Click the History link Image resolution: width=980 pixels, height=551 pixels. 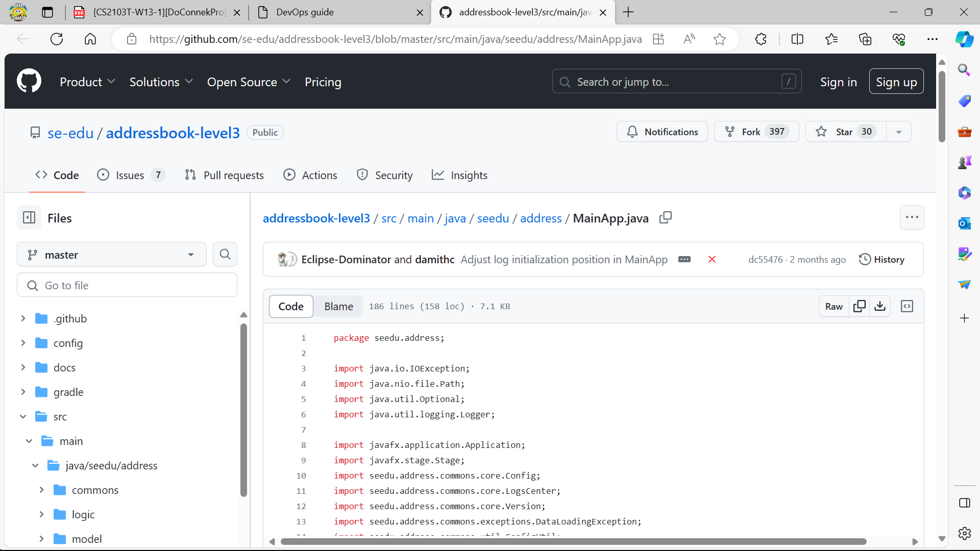point(881,259)
